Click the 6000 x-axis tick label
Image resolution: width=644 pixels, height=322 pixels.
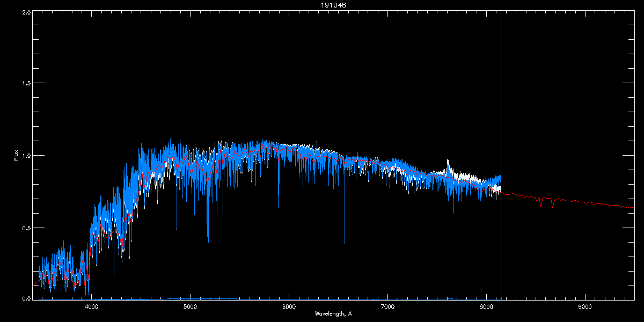point(289,307)
